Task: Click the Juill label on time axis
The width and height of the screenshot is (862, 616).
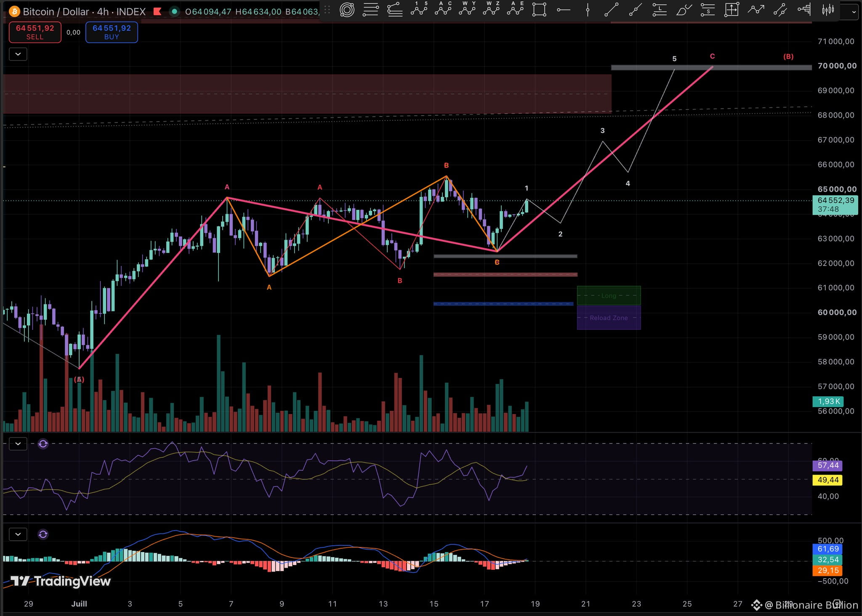Action: (79, 604)
